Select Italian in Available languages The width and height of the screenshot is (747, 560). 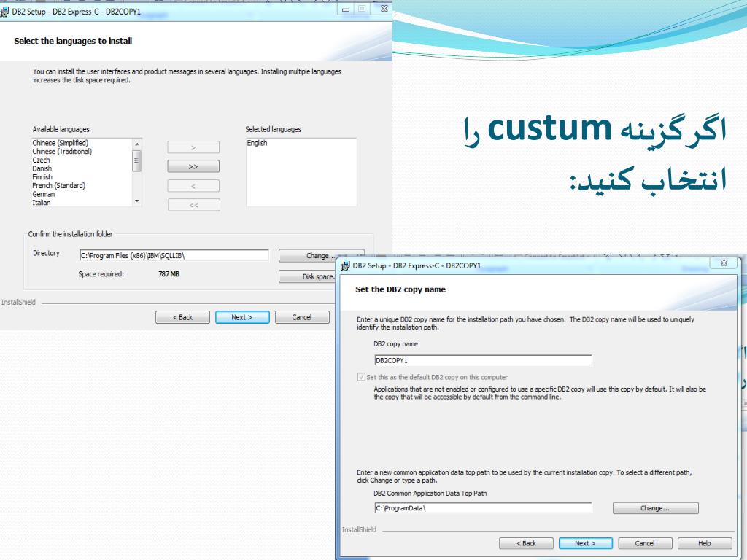click(x=42, y=203)
